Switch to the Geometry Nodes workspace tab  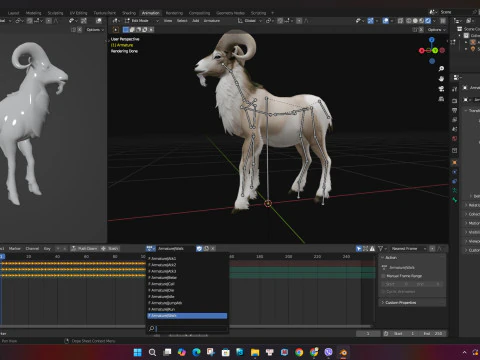click(230, 13)
